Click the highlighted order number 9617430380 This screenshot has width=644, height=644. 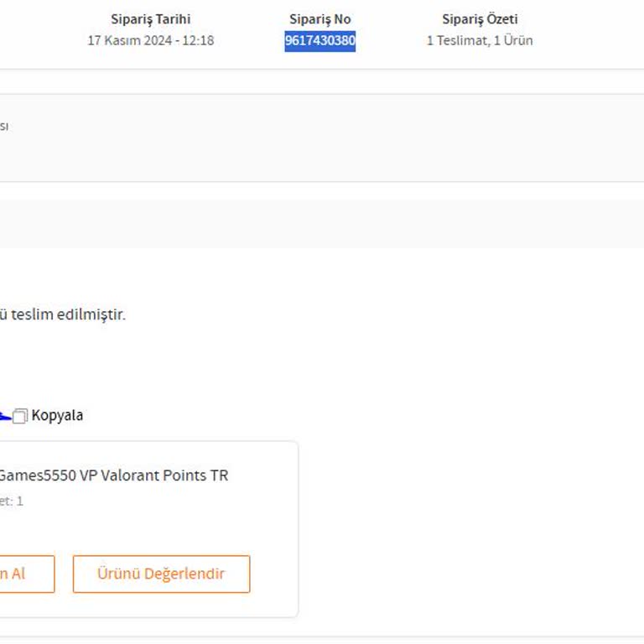319,41
